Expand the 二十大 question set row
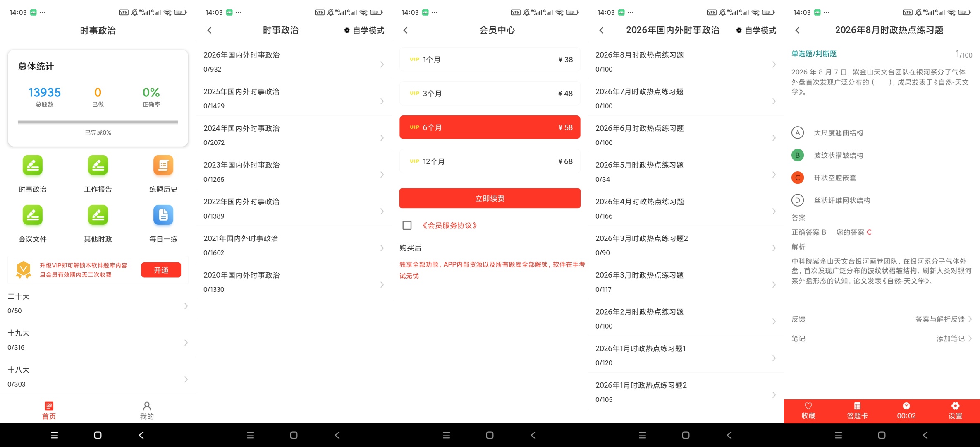 click(98, 303)
